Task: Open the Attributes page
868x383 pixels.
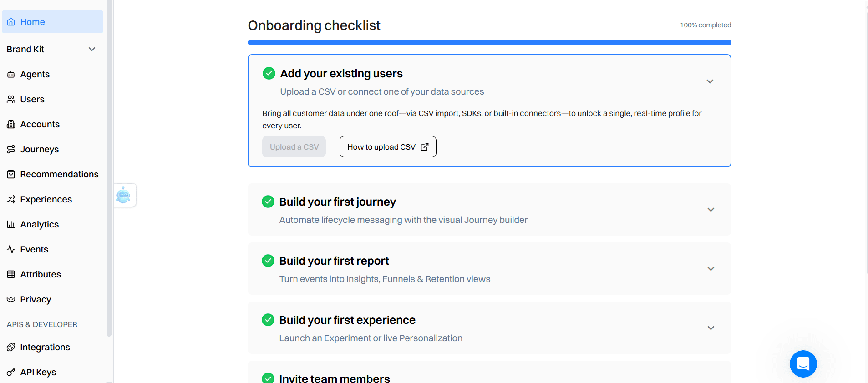Action: pos(41,274)
